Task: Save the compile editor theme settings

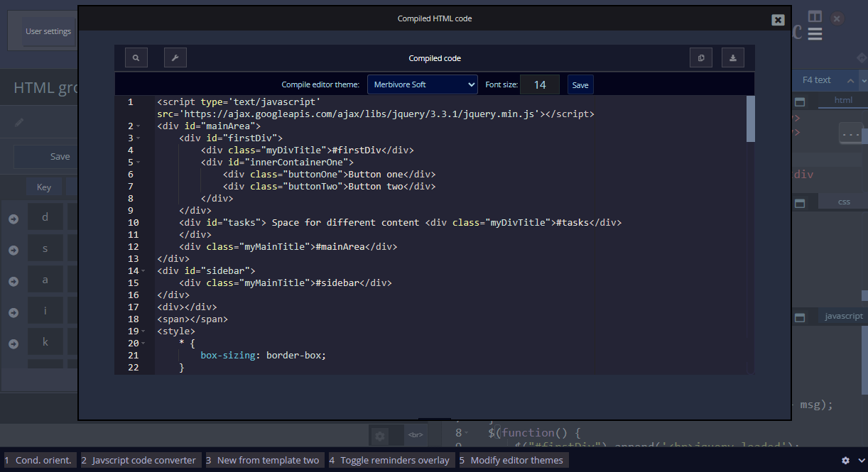Action: coord(580,84)
